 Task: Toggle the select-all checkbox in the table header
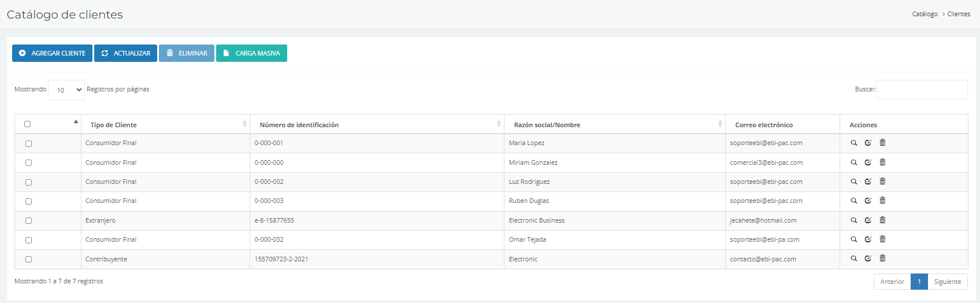(x=27, y=124)
